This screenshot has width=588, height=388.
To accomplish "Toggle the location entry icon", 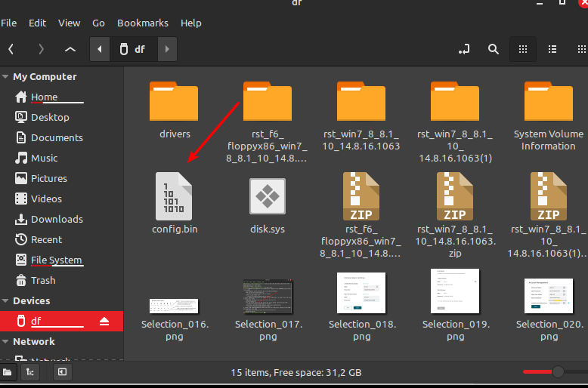I will click(x=464, y=49).
